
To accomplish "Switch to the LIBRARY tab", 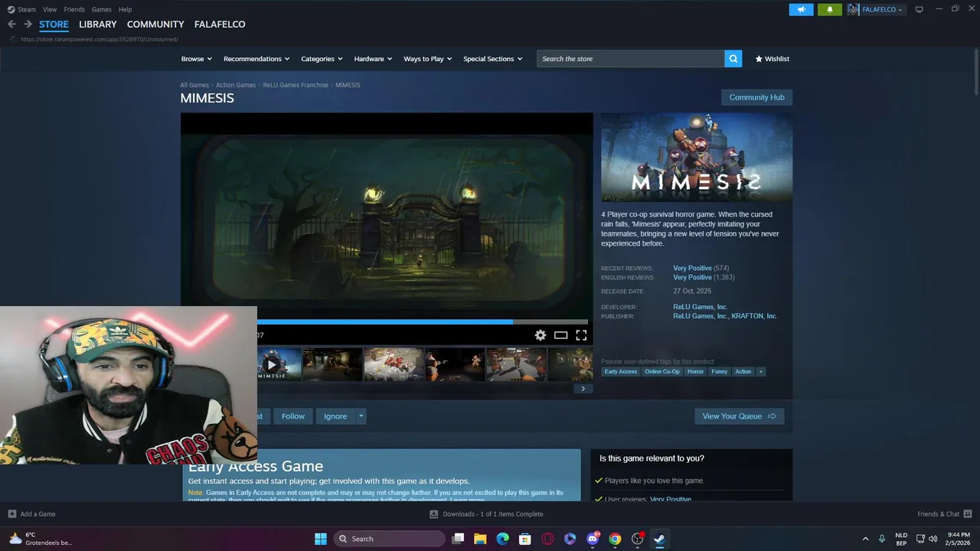I will [x=98, y=24].
